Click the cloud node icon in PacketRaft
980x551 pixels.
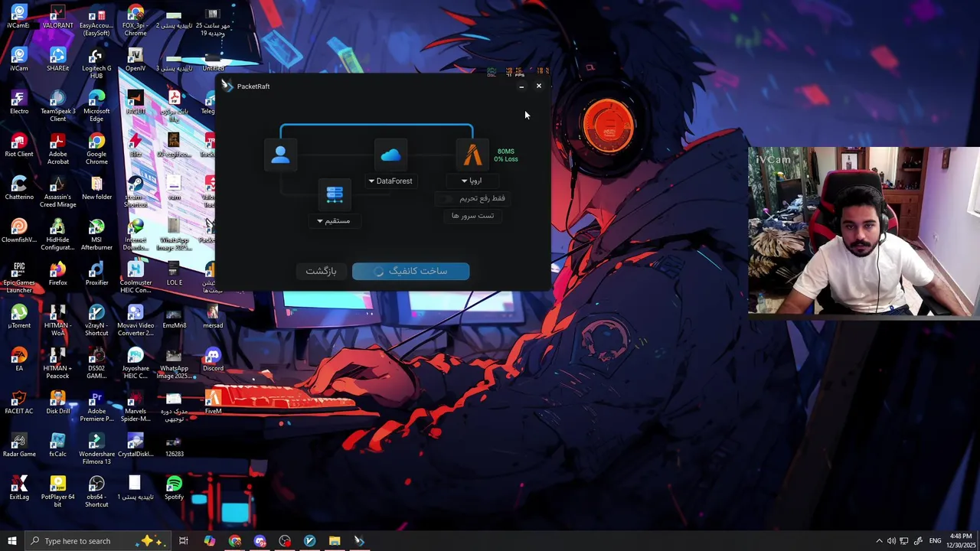tap(390, 155)
